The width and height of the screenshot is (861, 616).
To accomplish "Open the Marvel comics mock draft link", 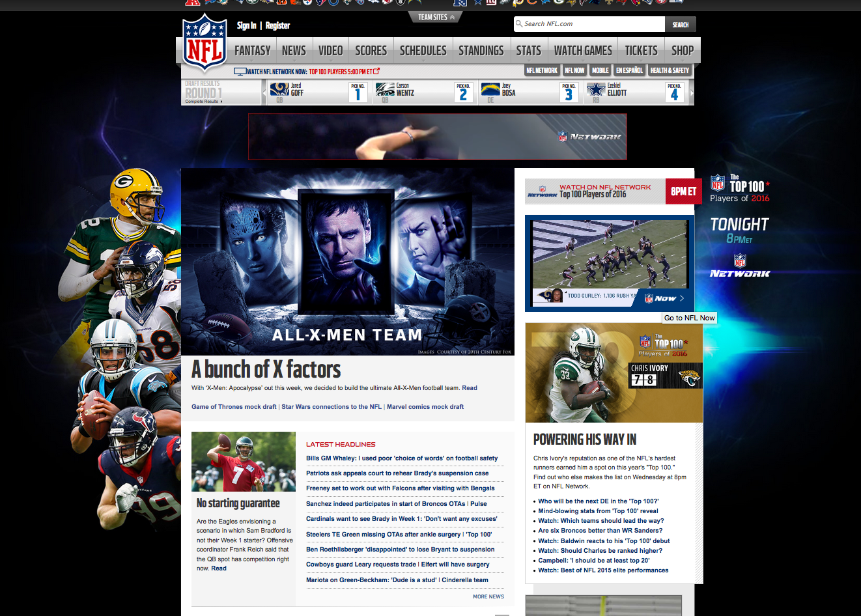I will (x=425, y=407).
